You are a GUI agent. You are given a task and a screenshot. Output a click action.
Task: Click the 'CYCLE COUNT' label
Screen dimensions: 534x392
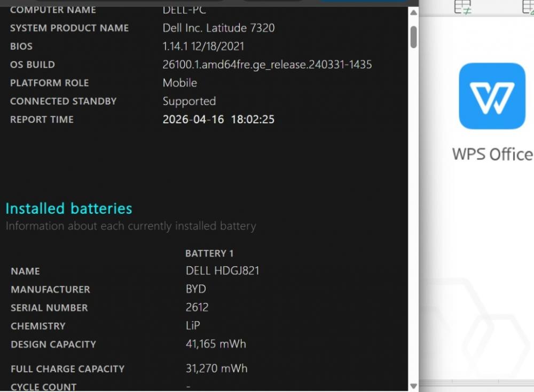pos(44,387)
